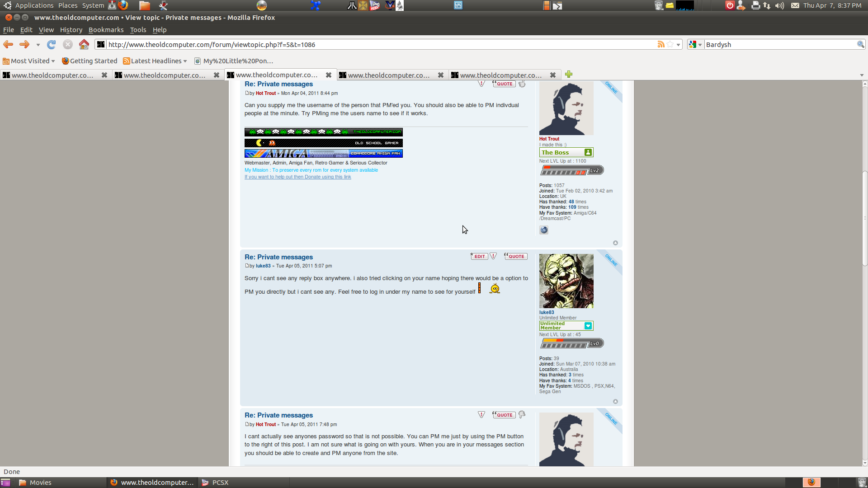Open the Most Visited bookmarks dropdown
This screenshot has width=868, height=488.
tap(29, 61)
